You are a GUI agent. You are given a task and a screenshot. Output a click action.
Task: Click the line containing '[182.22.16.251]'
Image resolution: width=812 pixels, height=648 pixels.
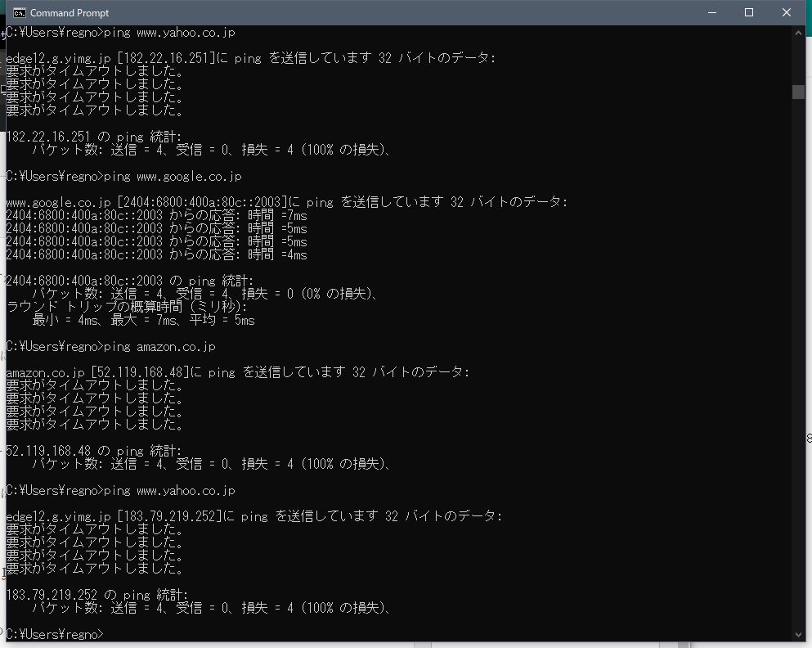pyautogui.click(x=251, y=58)
